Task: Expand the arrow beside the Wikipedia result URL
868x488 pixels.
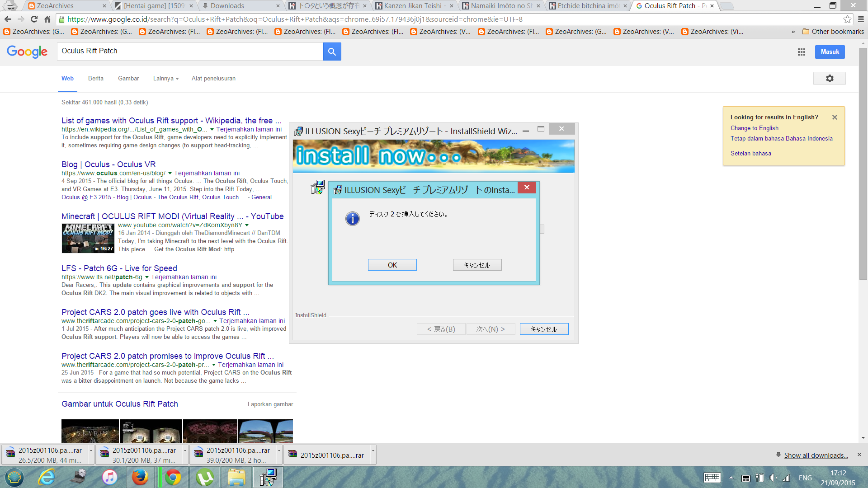Action: 212,129
